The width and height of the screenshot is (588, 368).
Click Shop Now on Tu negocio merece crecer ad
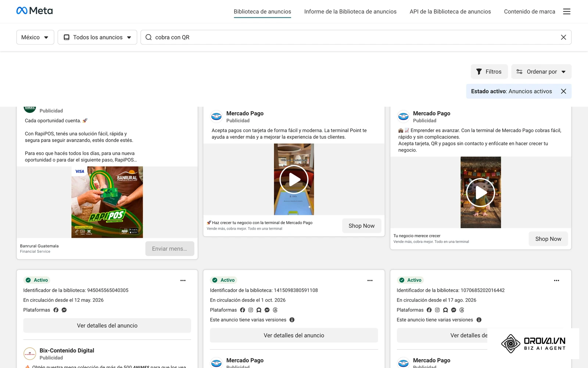point(548,239)
